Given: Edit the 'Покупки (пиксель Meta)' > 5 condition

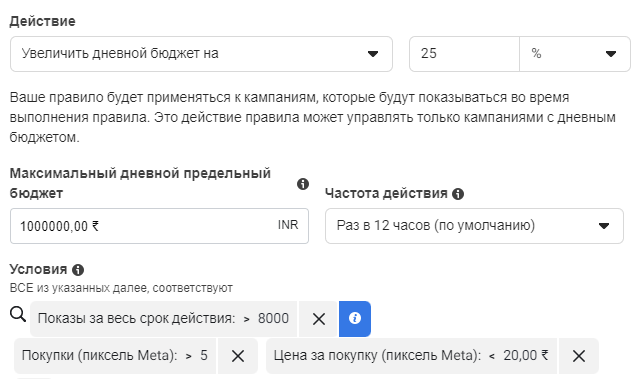Looking at the screenshot, I should point(115,356).
